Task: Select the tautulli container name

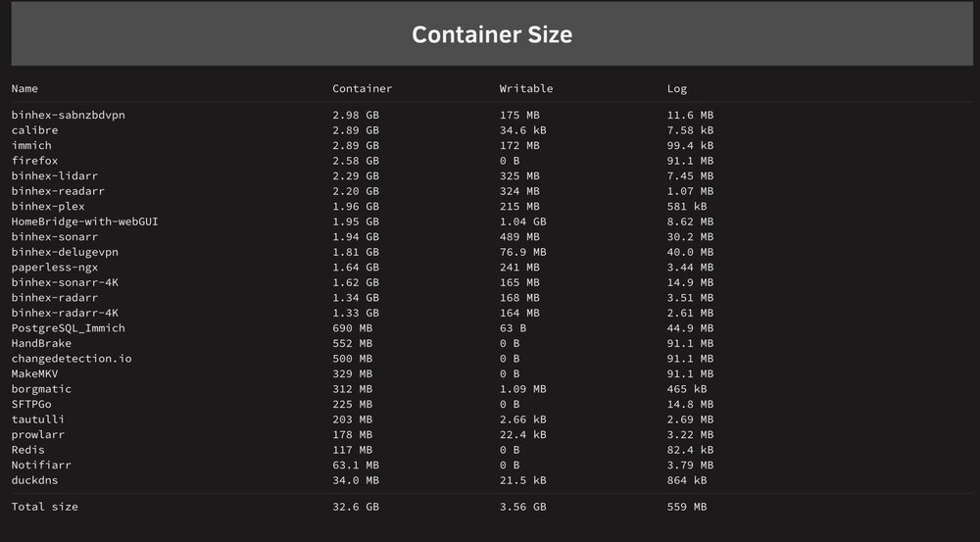Action: [x=37, y=419]
